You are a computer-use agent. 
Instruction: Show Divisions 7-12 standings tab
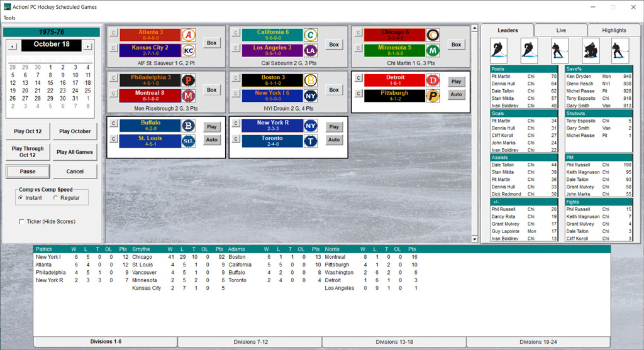(250, 342)
